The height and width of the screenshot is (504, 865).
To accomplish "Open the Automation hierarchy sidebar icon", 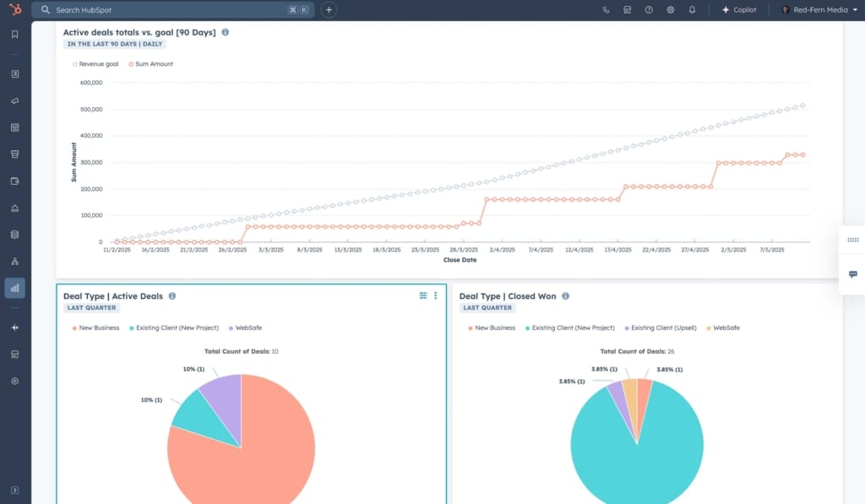I will pyautogui.click(x=15, y=262).
